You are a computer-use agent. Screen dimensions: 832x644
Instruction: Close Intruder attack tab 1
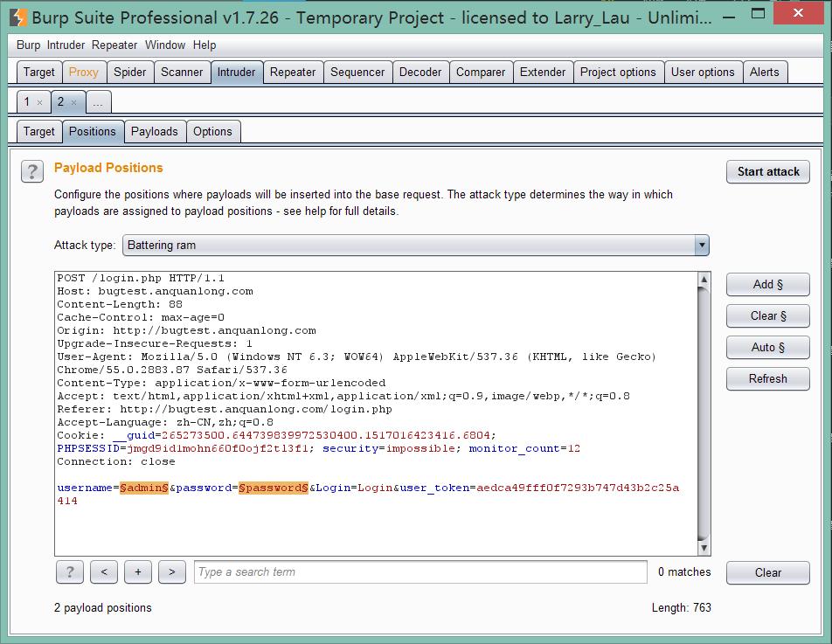click(40, 103)
